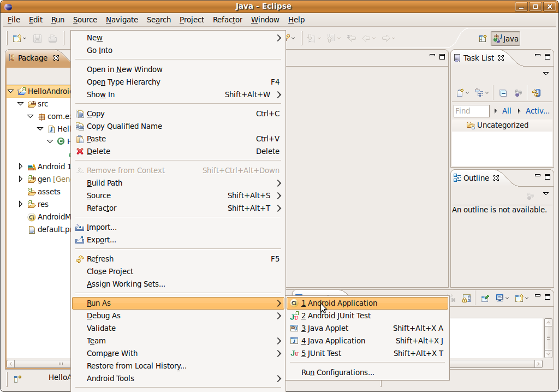Close the Task List view tab
The width and height of the screenshot is (559, 392).
pos(501,58)
